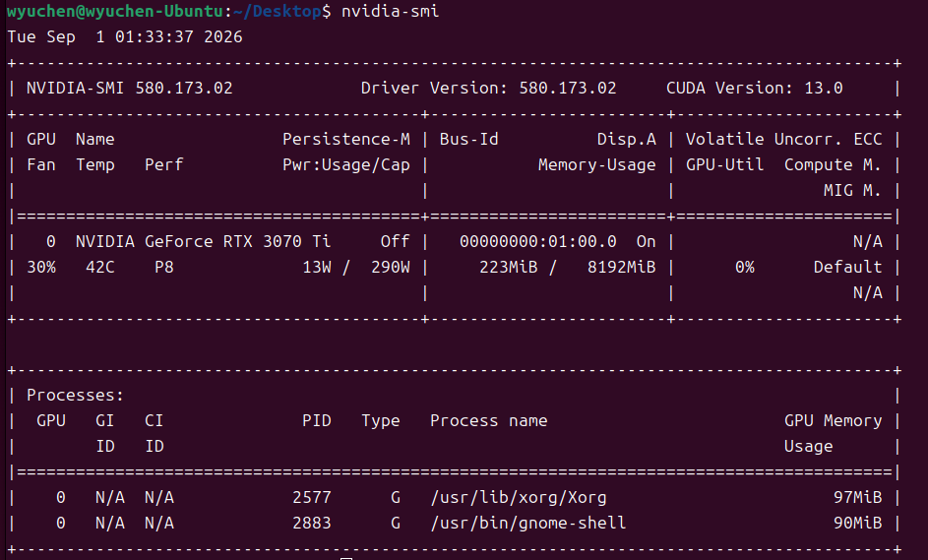The image size is (928, 560).
Task: Click the 8192MiB total memory value
Action: click(x=621, y=268)
